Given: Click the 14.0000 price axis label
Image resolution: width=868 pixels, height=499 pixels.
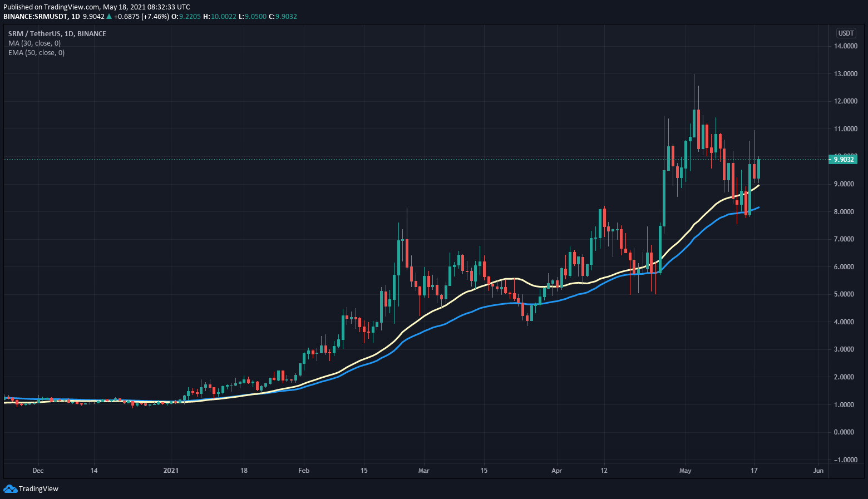Looking at the screenshot, I should coord(845,46).
